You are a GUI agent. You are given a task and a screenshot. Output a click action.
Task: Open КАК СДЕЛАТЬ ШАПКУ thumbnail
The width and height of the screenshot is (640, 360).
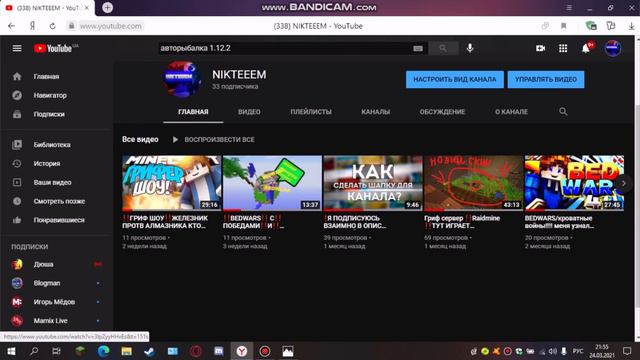373,183
